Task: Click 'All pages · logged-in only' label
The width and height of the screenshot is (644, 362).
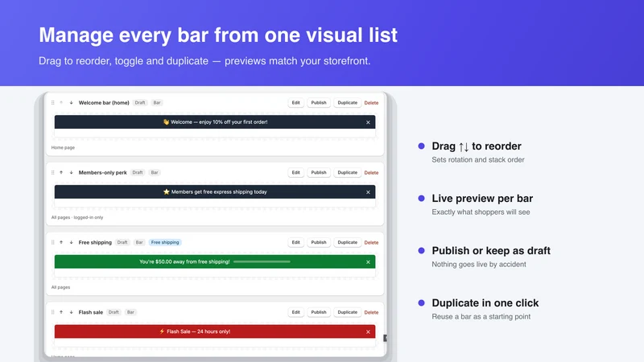Action: 77,217
